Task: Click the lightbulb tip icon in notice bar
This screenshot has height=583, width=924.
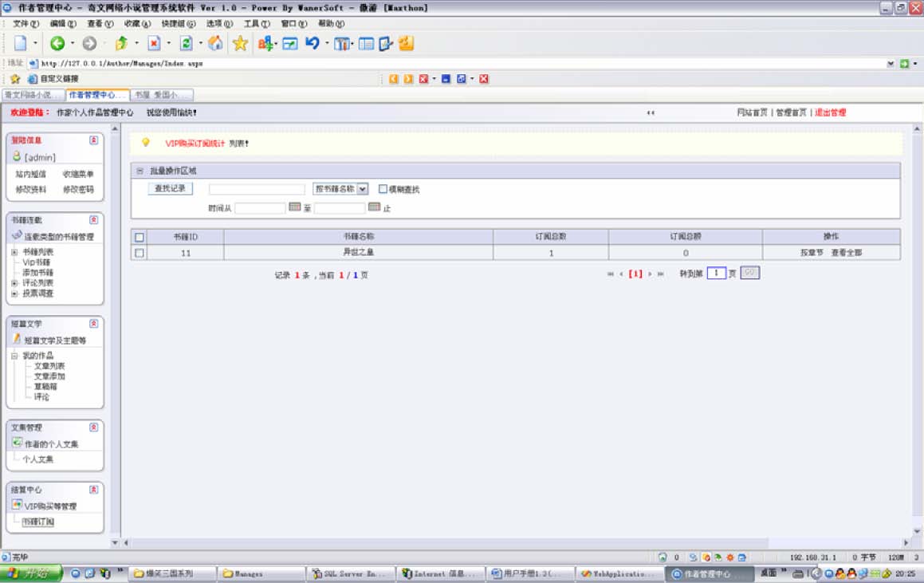Action: (x=146, y=143)
